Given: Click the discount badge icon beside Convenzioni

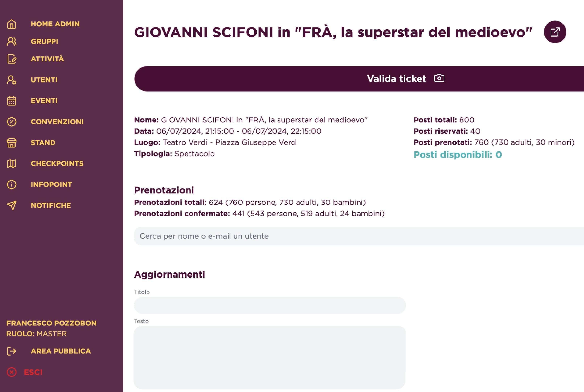Looking at the screenshot, I should 11,122.
